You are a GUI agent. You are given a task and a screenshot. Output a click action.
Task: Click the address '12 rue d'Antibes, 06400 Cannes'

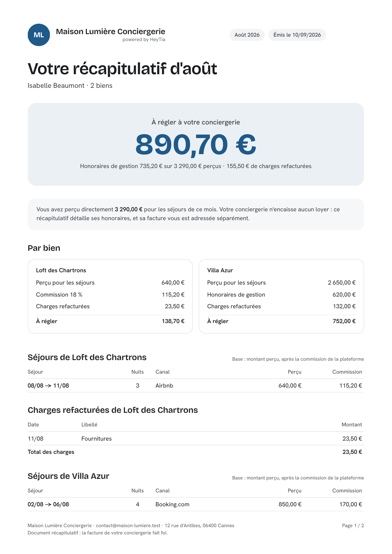click(x=199, y=526)
